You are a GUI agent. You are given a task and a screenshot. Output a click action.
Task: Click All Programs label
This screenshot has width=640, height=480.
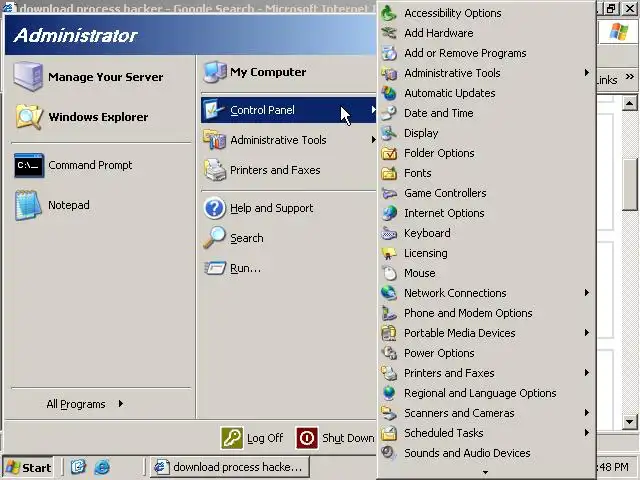[76, 404]
